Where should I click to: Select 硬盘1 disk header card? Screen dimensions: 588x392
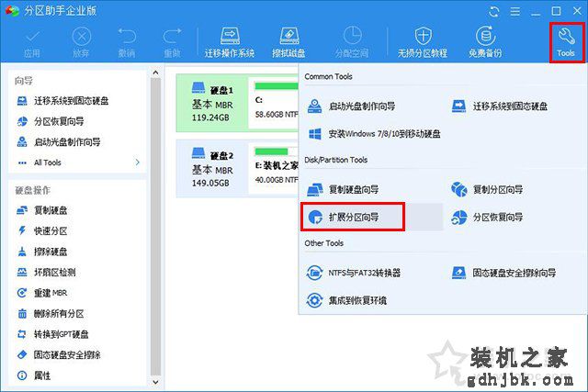[212, 103]
